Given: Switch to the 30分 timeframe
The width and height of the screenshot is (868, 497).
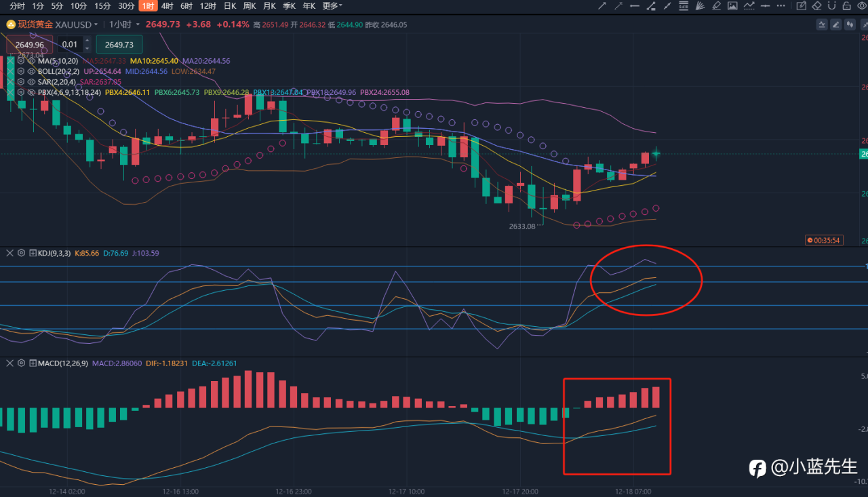Looking at the screenshot, I should coord(126,6).
